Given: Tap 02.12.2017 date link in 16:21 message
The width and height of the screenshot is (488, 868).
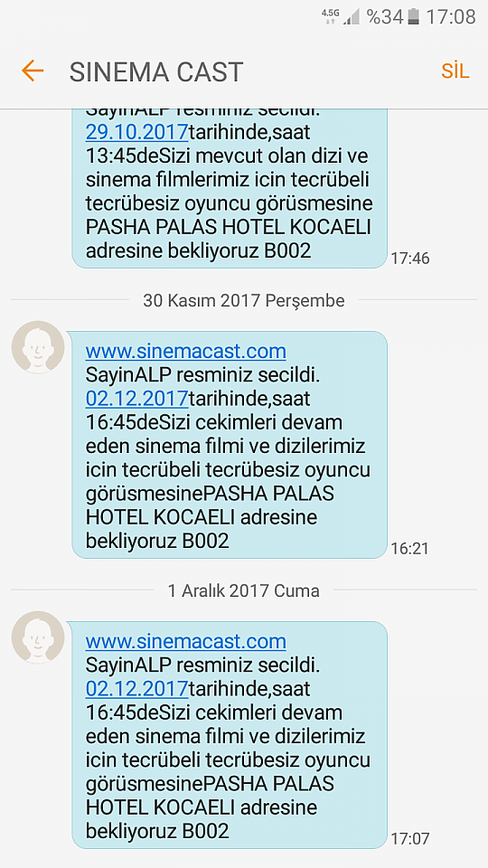Looking at the screenshot, I should pyautogui.click(x=136, y=399).
